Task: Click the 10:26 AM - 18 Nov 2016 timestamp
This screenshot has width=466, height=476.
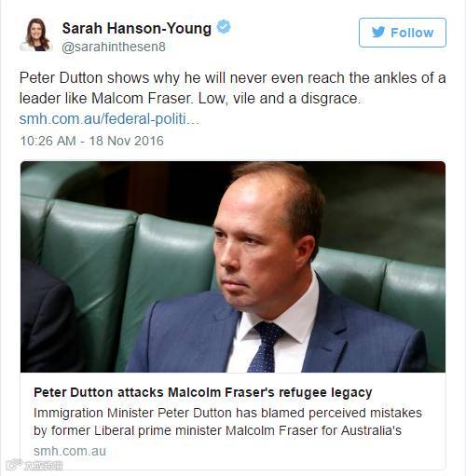Action: [91, 141]
